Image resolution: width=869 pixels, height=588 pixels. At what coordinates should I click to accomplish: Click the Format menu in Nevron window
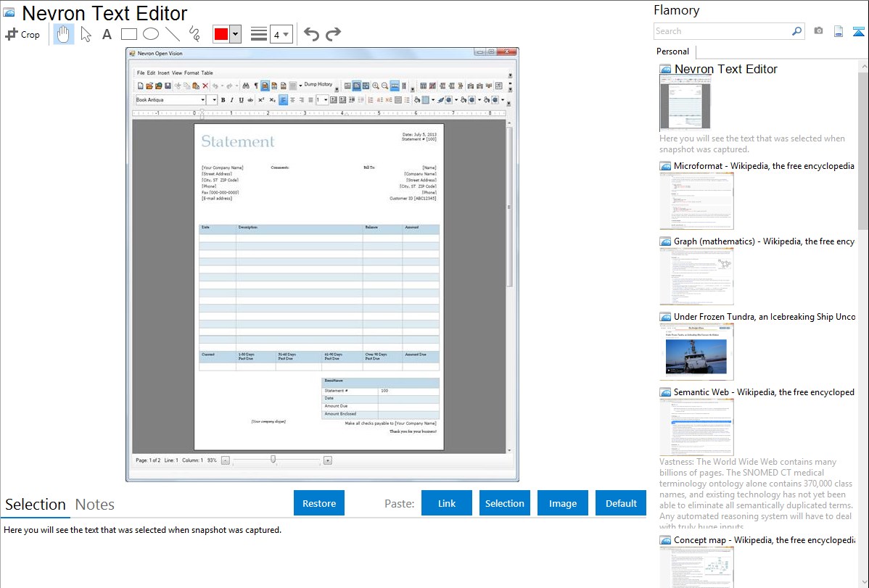pos(191,73)
